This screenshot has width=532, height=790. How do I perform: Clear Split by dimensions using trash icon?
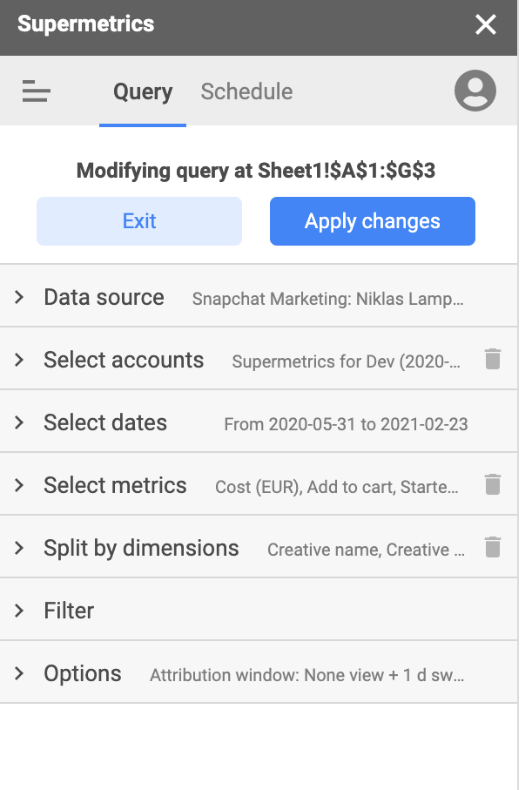click(493, 547)
